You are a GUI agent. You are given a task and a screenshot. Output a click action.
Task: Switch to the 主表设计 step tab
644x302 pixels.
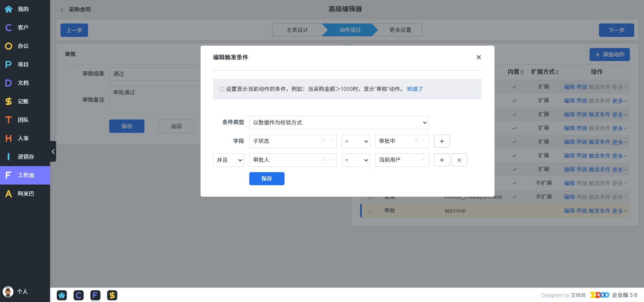297,30
